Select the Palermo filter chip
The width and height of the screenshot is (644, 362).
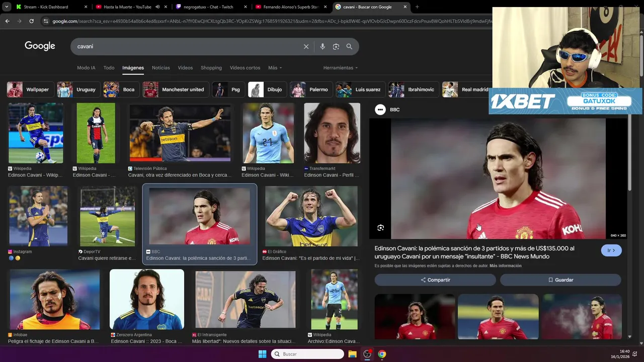(x=311, y=89)
